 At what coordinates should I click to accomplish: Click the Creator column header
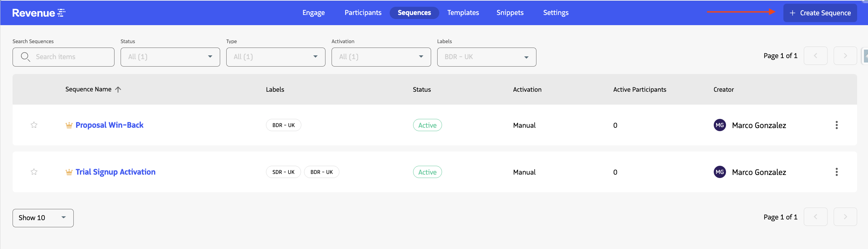[x=724, y=89]
